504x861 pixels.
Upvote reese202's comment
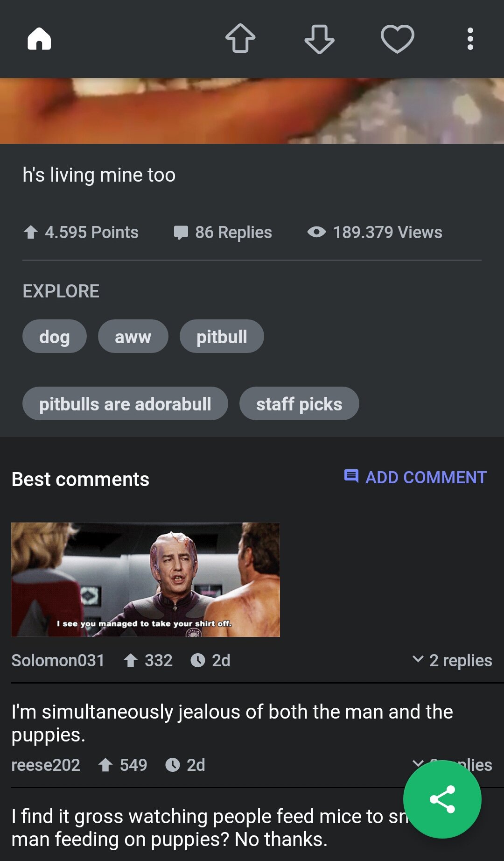[105, 765]
